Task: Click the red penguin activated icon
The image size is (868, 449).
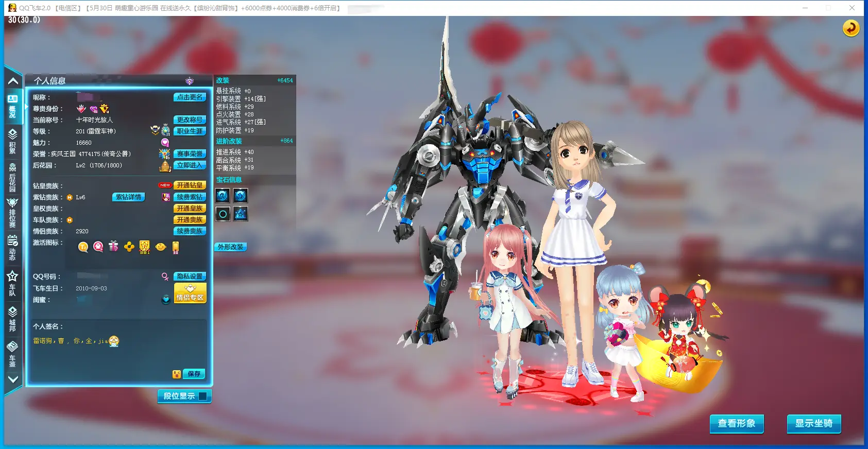Action: pos(98,247)
